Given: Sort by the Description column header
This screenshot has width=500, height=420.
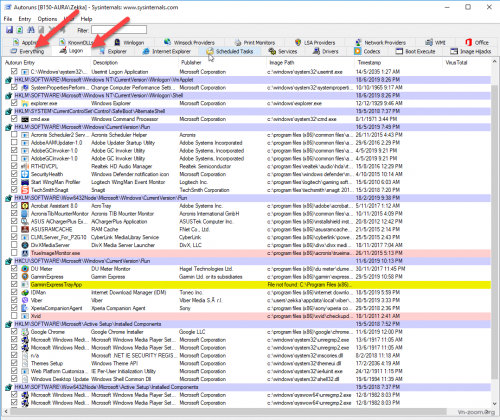Looking at the screenshot, I should (134, 63).
